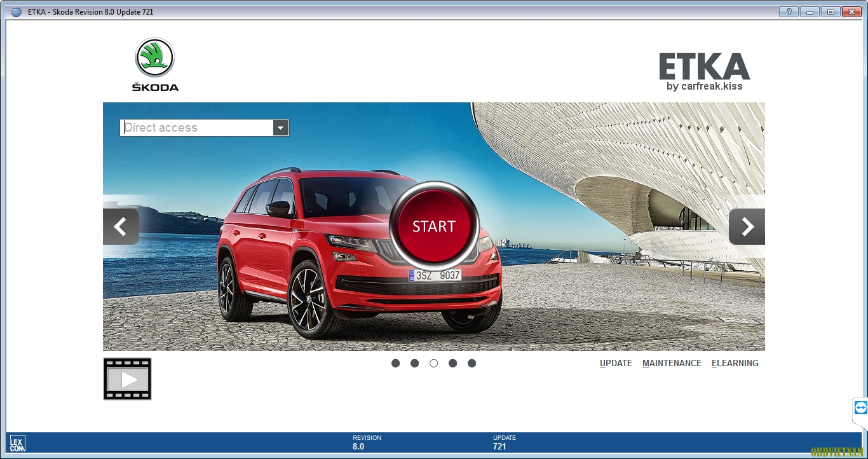The width and height of the screenshot is (868, 459).
Task: Go to the next slide arrow
Action: tap(747, 226)
